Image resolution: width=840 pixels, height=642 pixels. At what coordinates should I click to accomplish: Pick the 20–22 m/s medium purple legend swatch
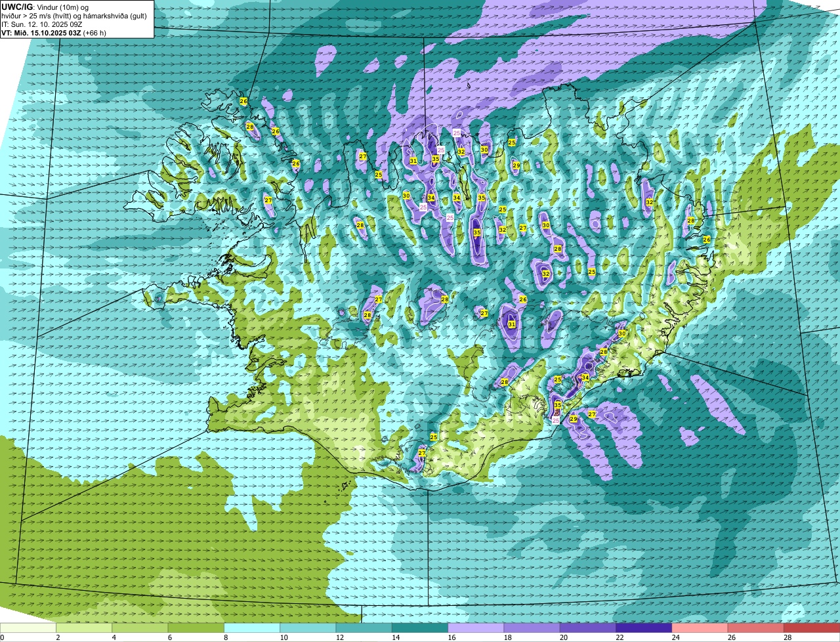[588, 628]
